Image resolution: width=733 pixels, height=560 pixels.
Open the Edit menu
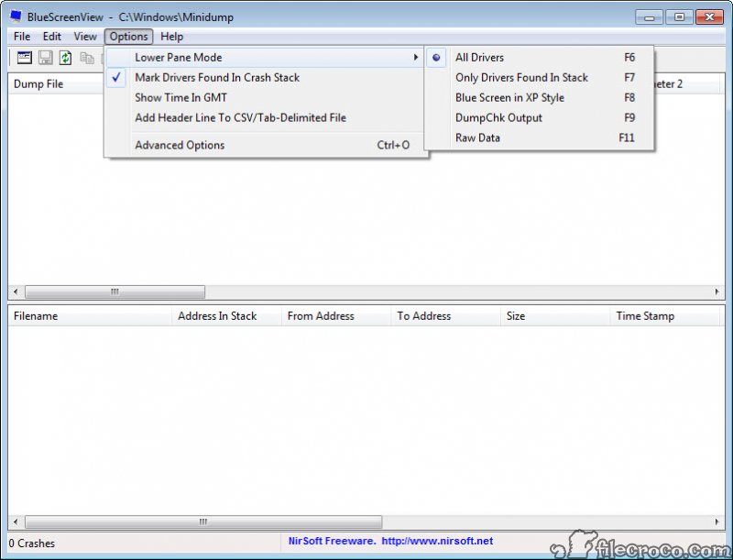[x=52, y=37]
